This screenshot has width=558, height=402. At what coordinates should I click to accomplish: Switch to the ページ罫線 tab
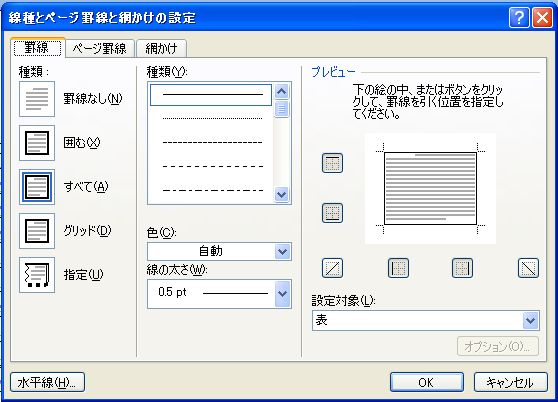click(x=100, y=48)
